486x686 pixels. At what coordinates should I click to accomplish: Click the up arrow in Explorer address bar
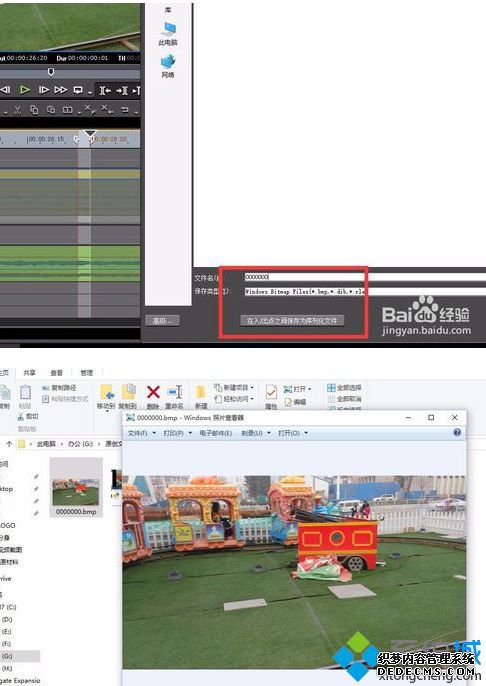[x=9, y=444]
